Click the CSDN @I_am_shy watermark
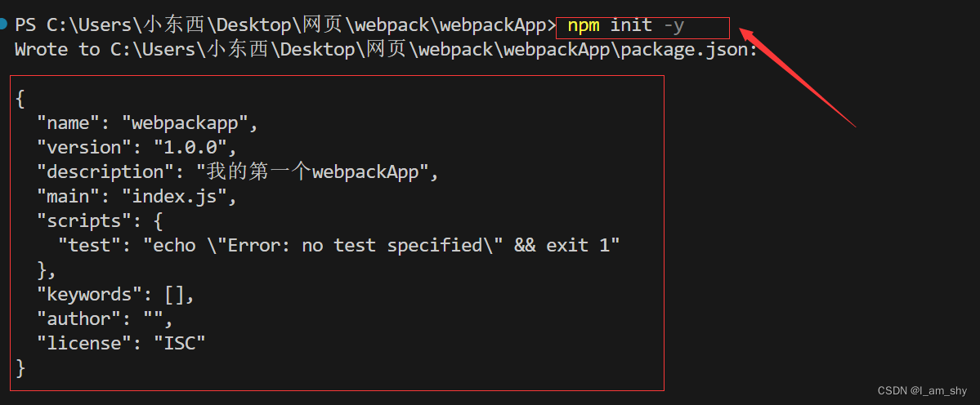The width and height of the screenshot is (980, 405). tap(922, 390)
